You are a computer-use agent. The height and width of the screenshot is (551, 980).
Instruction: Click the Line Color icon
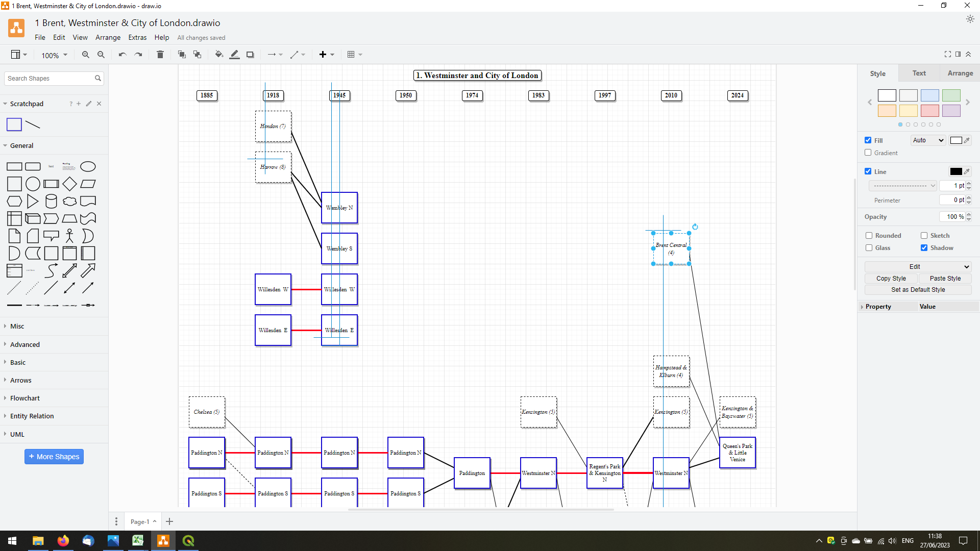[234, 54]
